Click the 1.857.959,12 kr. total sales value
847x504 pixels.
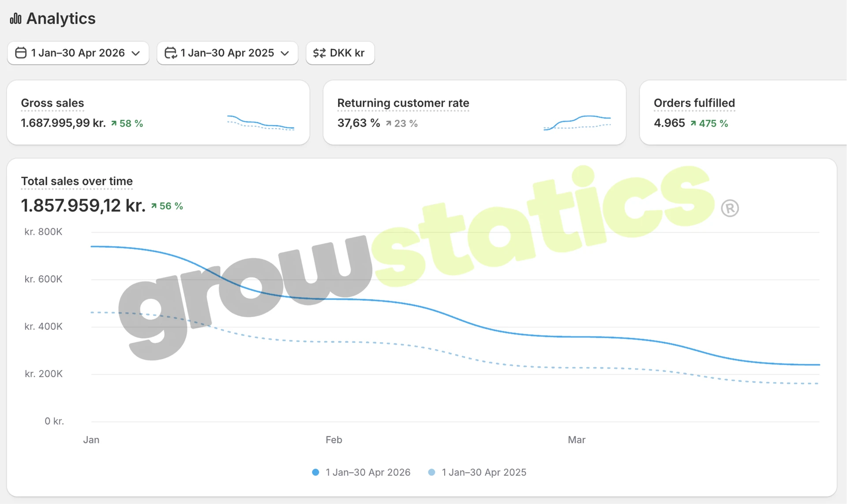click(x=83, y=205)
